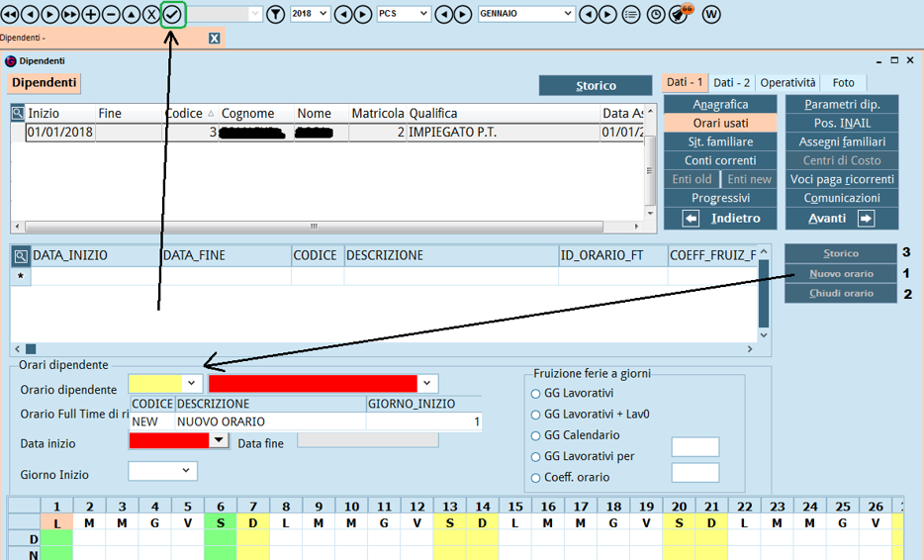Click search icon in employees grid header
This screenshot has height=560, width=924.
18,113
